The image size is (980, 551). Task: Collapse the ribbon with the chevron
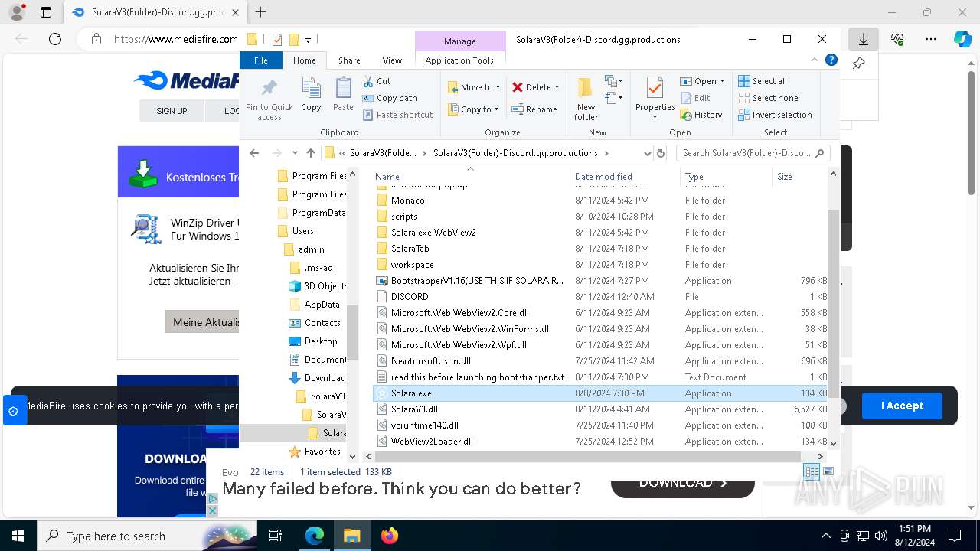815,60
